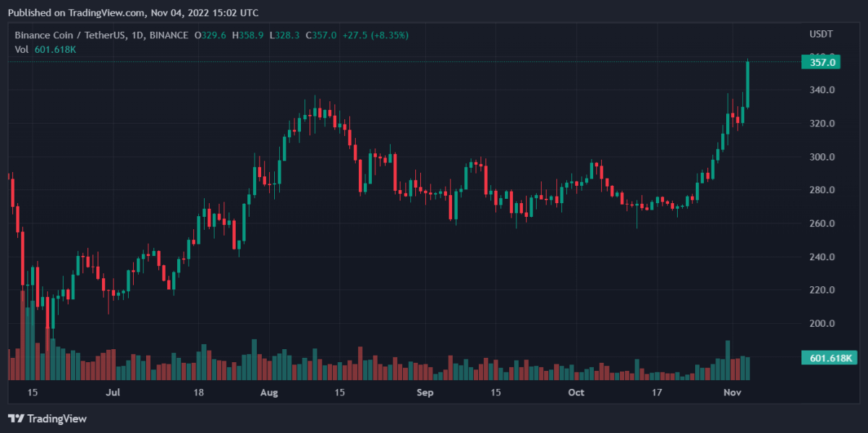The image size is (868, 433).
Task: Click the 1D interval label
Action: tap(138, 35)
